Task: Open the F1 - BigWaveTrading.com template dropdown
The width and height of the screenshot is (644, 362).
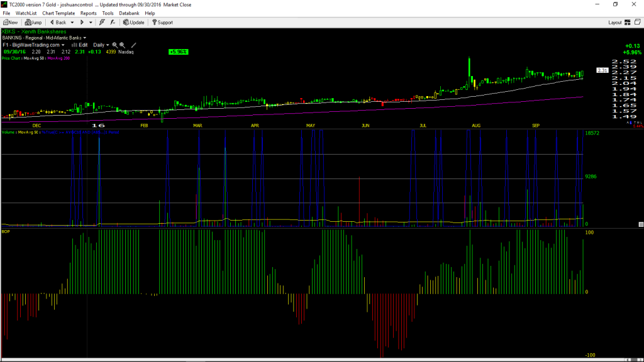Action: pyautogui.click(x=34, y=45)
